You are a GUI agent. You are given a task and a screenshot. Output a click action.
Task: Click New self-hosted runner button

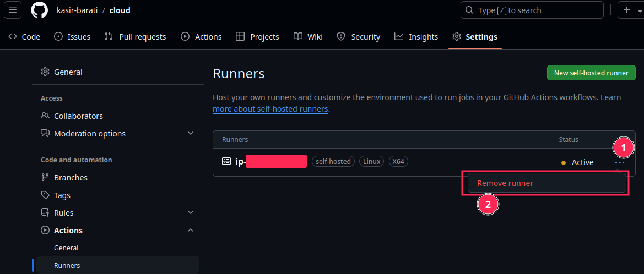click(x=591, y=73)
